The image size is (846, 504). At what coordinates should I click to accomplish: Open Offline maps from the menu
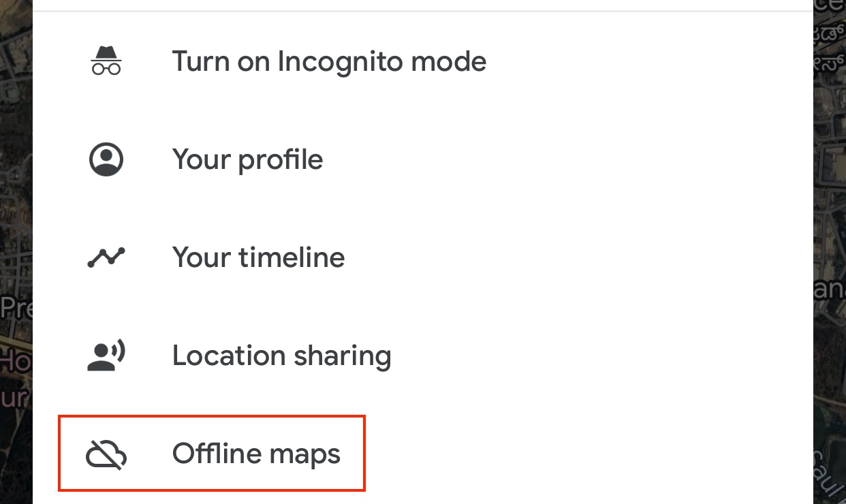click(x=256, y=453)
